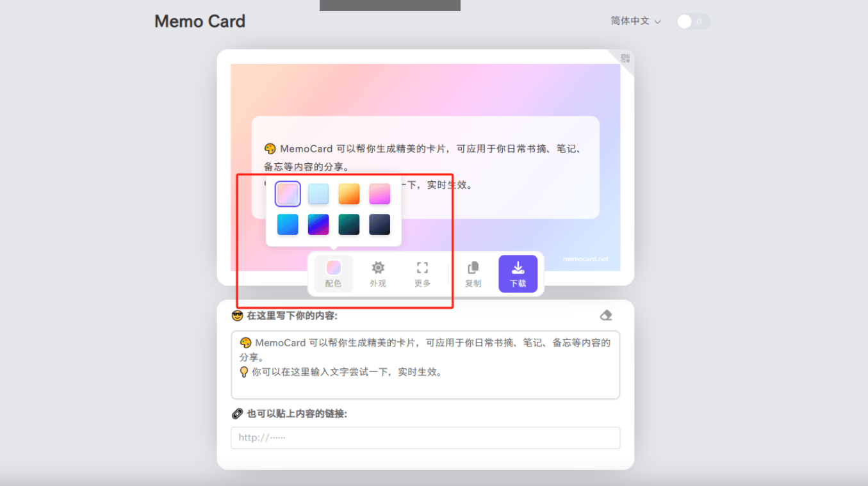
Task: Open the 外观 appearance settings gear
Action: tap(378, 267)
